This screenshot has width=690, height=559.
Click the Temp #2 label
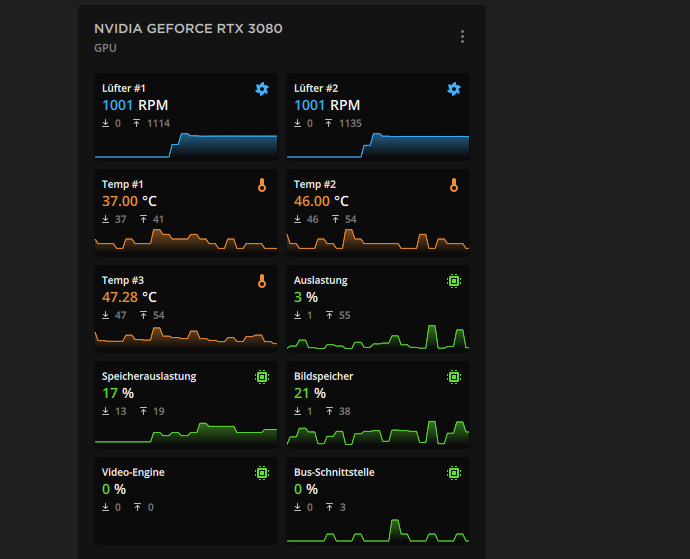click(315, 184)
